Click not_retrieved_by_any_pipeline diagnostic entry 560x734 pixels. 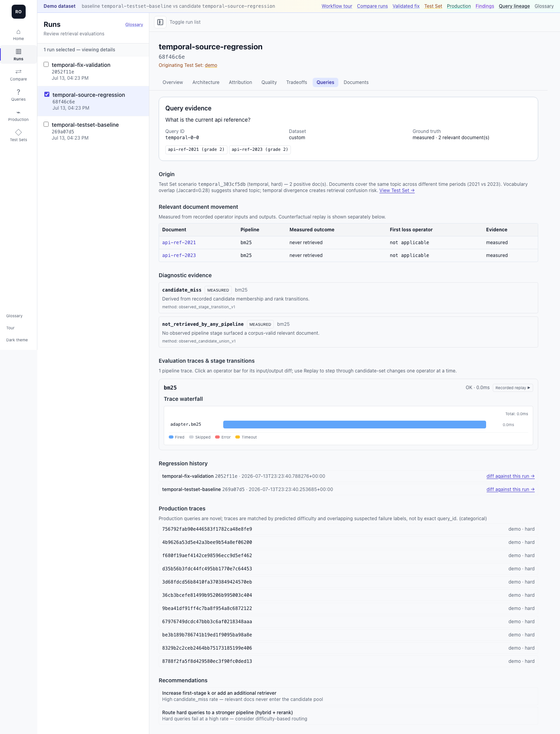click(x=348, y=332)
